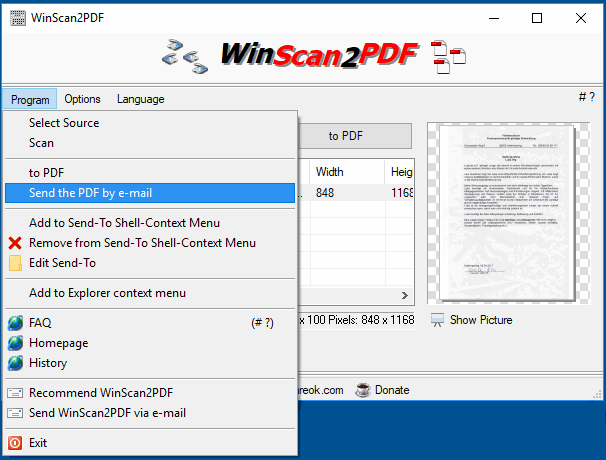Click the scanner icons in the banner
Viewport: 606px width, 460px height.
coord(185,56)
